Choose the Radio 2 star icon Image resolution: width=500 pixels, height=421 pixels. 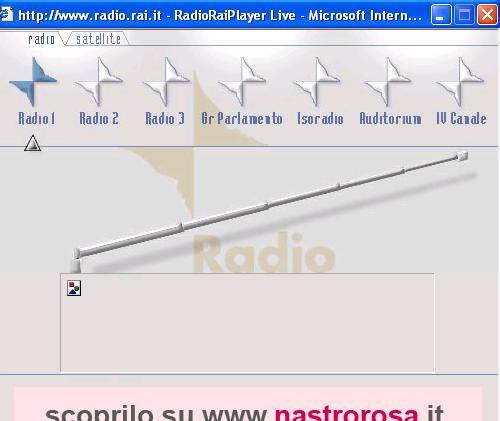coord(99,81)
